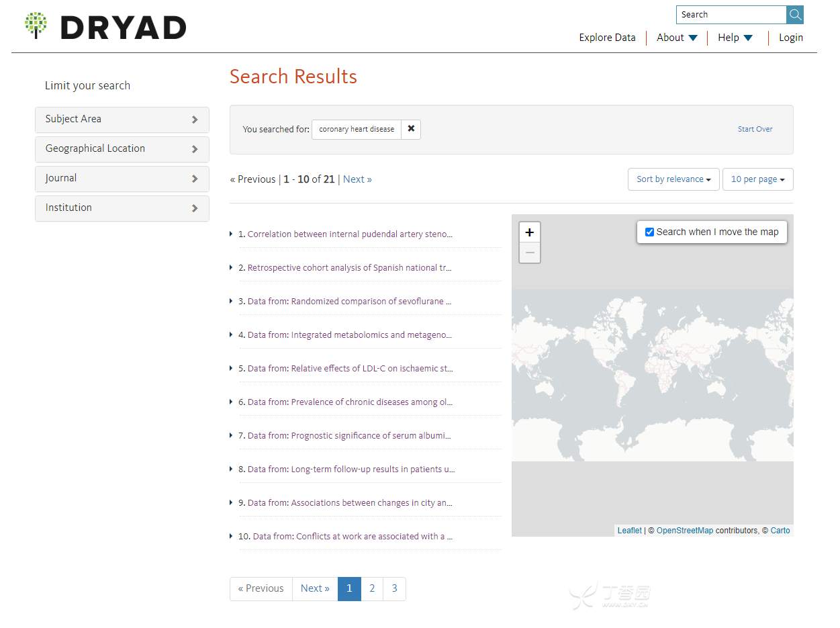Zoom out on the map

pos(529,253)
